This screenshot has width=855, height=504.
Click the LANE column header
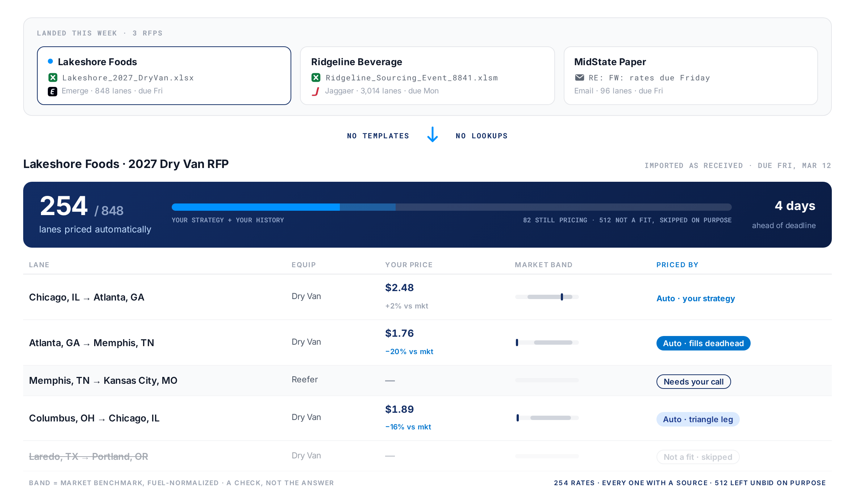pos(39,265)
